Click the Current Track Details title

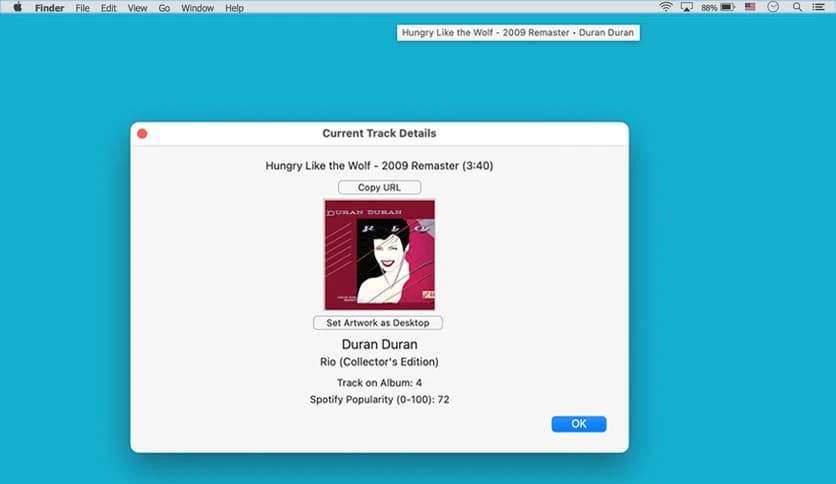coord(379,134)
